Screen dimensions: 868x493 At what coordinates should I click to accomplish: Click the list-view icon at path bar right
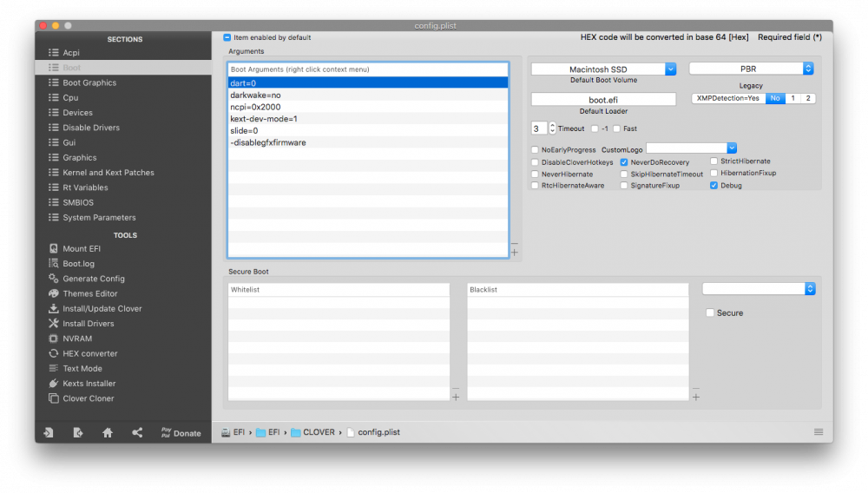(819, 432)
